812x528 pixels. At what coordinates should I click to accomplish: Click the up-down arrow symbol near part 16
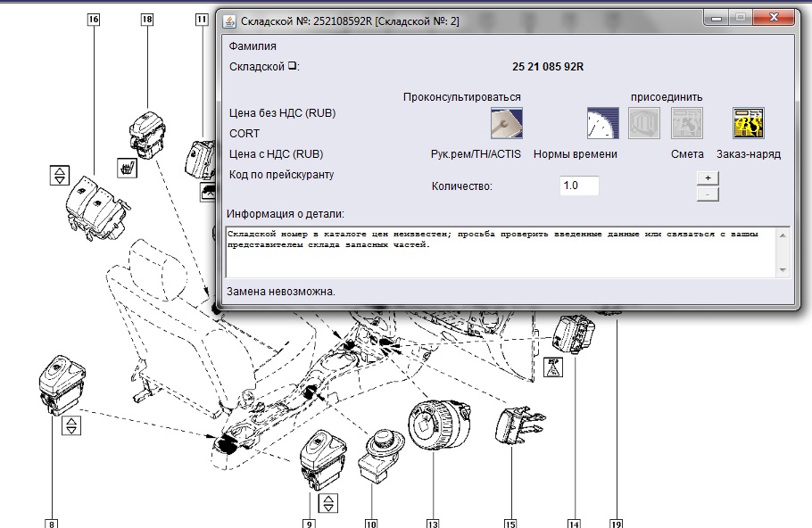pos(59,175)
